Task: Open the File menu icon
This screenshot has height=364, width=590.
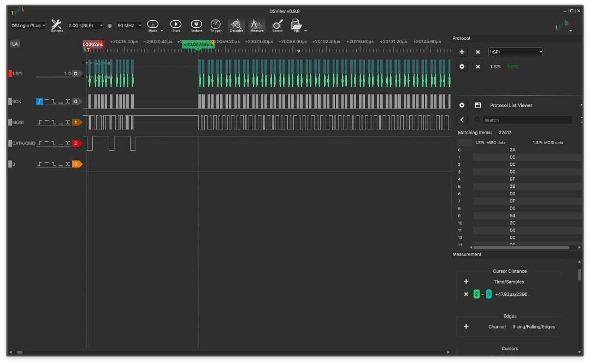Action: click(x=296, y=26)
